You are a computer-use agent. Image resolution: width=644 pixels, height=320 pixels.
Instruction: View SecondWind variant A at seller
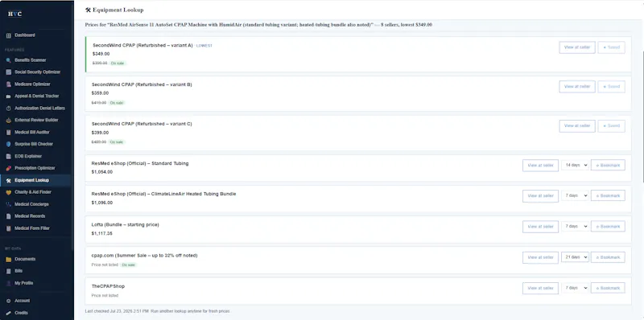576,47
